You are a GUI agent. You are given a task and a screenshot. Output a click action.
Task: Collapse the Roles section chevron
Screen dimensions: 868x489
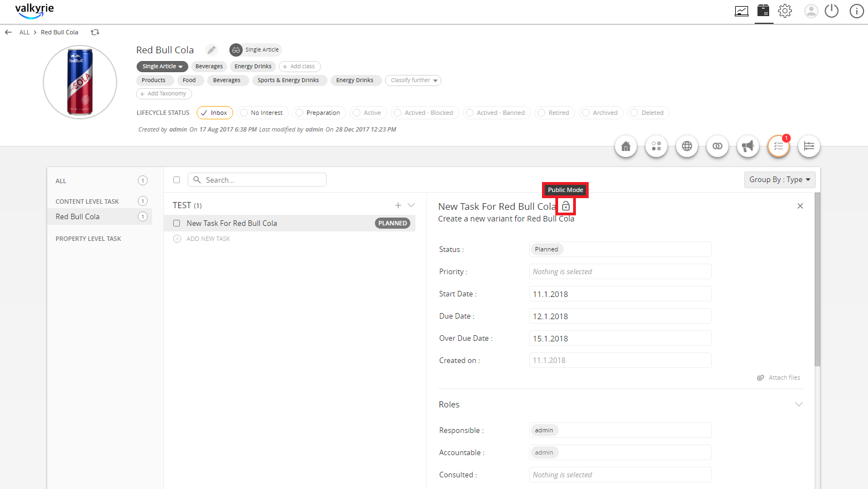click(799, 404)
